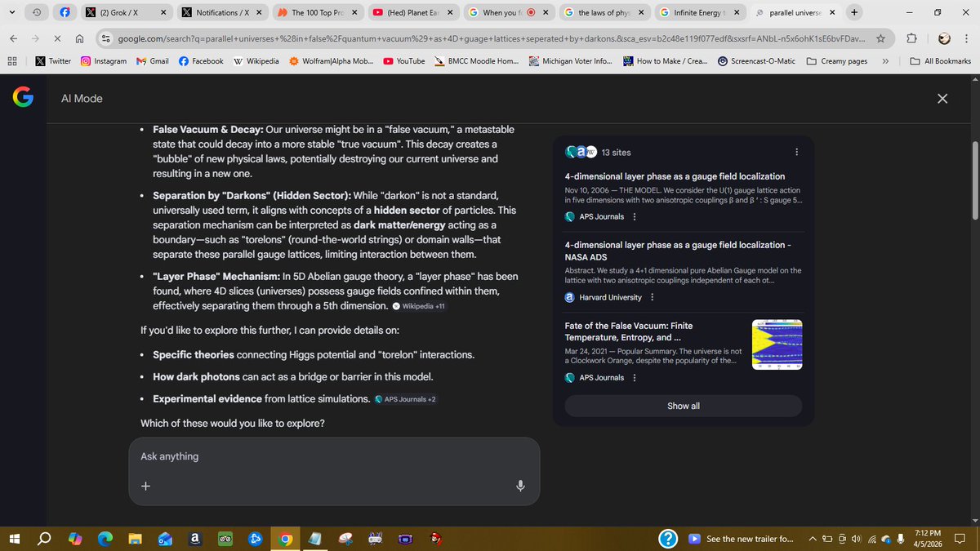Click the microphone voice input icon
The width and height of the screenshot is (980, 551).
coord(520,486)
